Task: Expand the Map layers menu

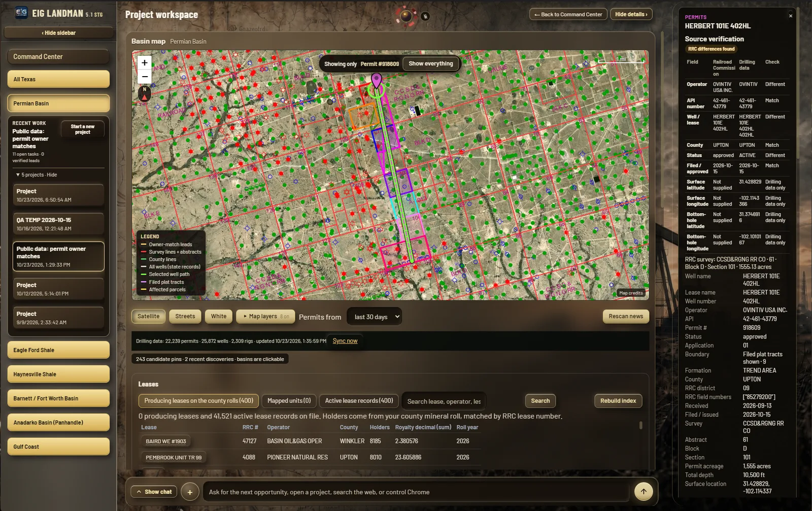Action: coord(266,316)
